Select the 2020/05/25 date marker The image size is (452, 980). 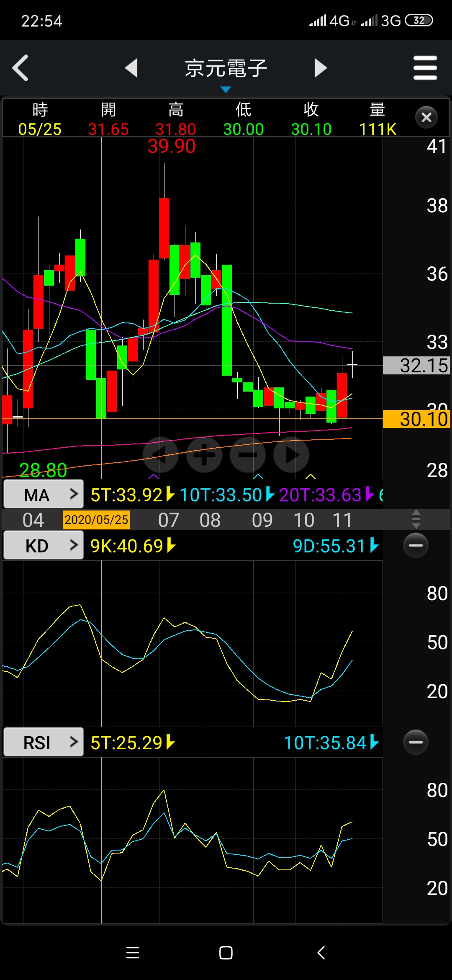96,520
